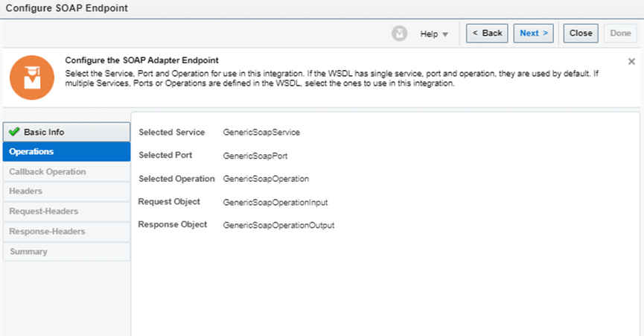This screenshot has height=336, width=644.
Task: Select the Summary step
Action: pyautogui.click(x=66, y=252)
